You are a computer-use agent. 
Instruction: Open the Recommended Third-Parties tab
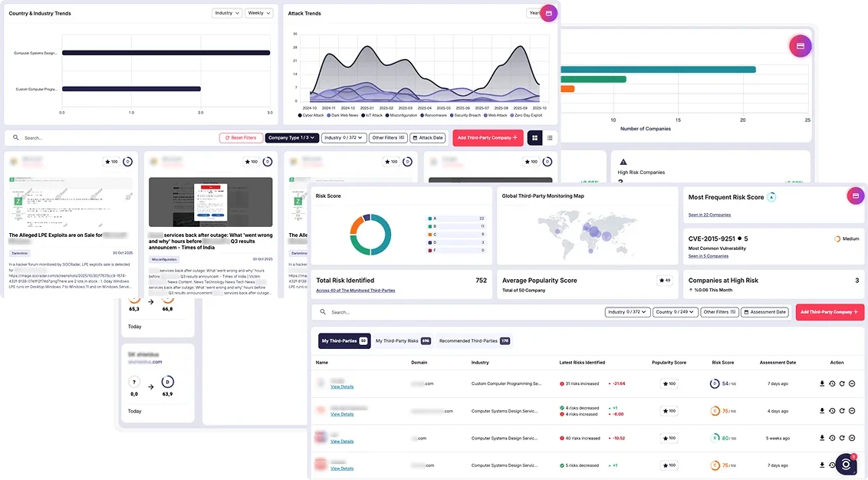coord(475,341)
